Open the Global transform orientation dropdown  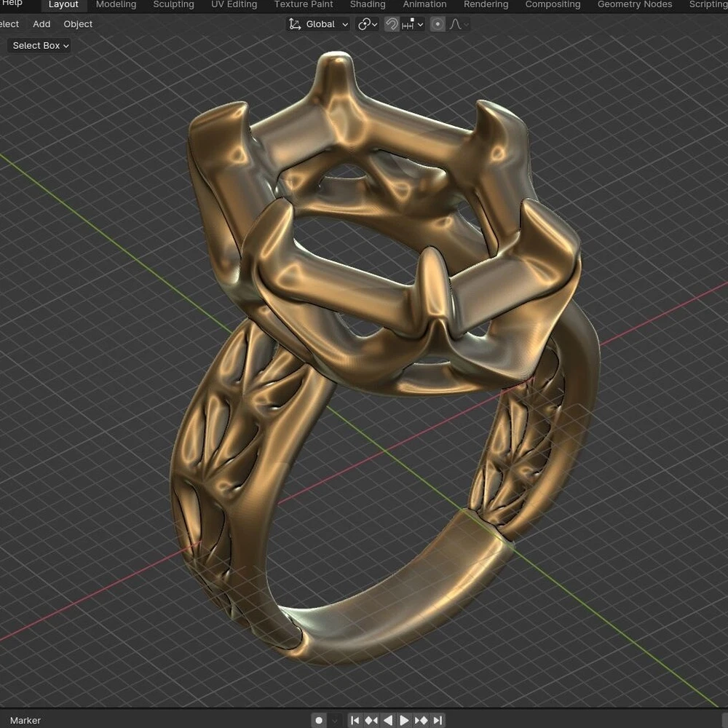(319, 24)
